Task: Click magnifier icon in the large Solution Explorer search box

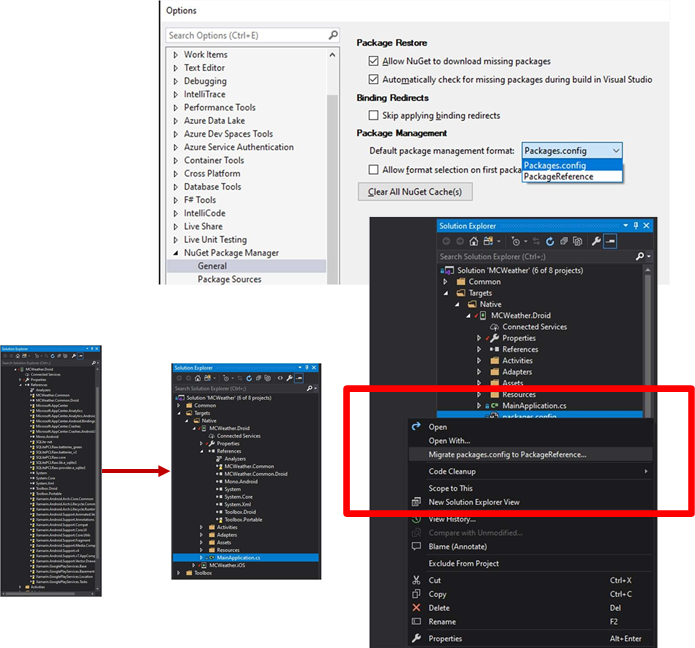Action: click(640, 256)
